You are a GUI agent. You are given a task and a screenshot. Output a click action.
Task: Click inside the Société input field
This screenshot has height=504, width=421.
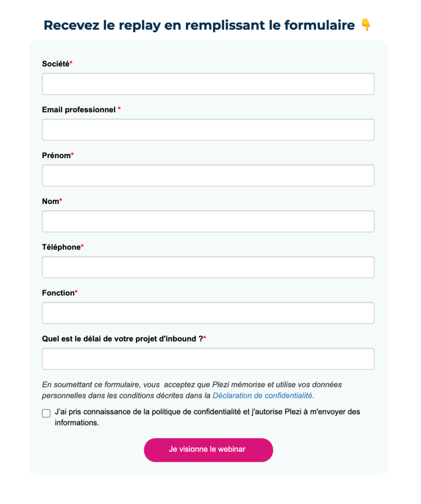click(x=208, y=84)
